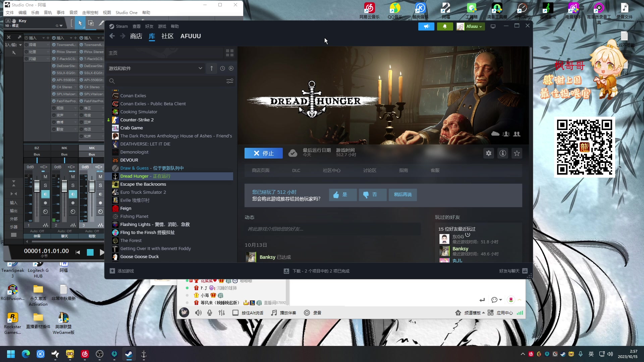
Task: Recommend the game with 是 button
Action: click(x=342, y=195)
